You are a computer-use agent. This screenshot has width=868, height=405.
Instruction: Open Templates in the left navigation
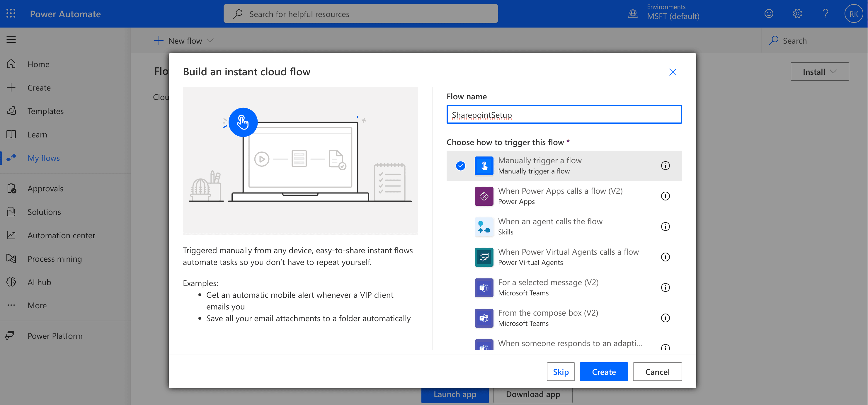pos(45,111)
